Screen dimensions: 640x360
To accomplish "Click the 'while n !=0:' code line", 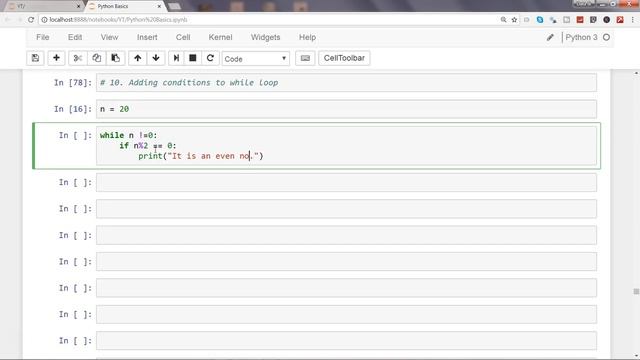I will click(129, 135).
